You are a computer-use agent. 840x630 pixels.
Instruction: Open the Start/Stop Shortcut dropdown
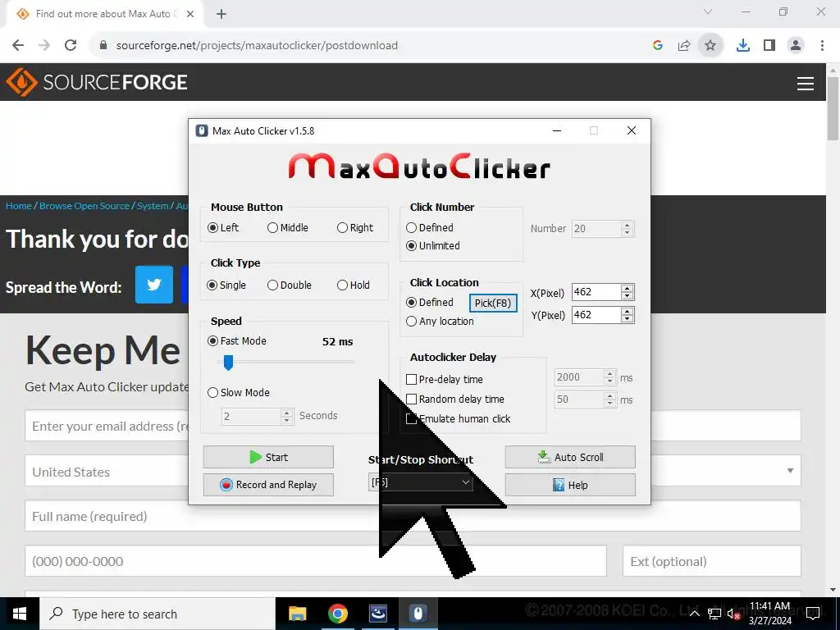click(x=420, y=482)
